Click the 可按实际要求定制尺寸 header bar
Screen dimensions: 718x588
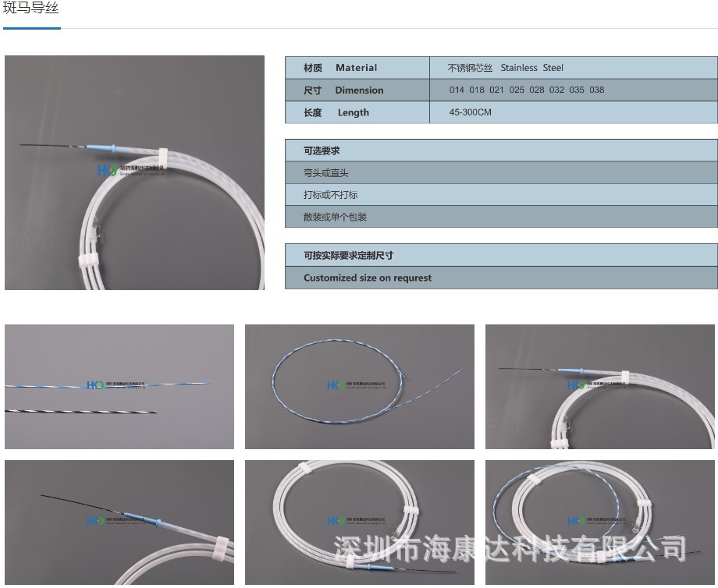[x=500, y=255]
